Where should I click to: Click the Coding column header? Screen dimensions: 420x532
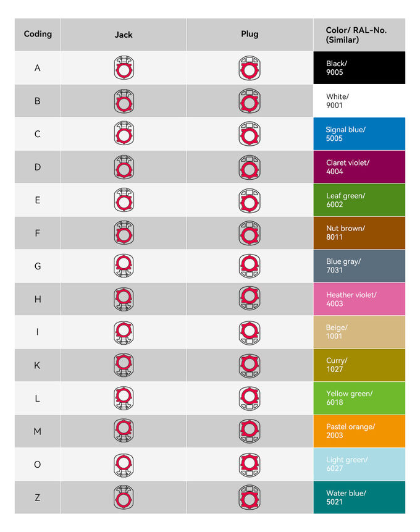[38, 35]
